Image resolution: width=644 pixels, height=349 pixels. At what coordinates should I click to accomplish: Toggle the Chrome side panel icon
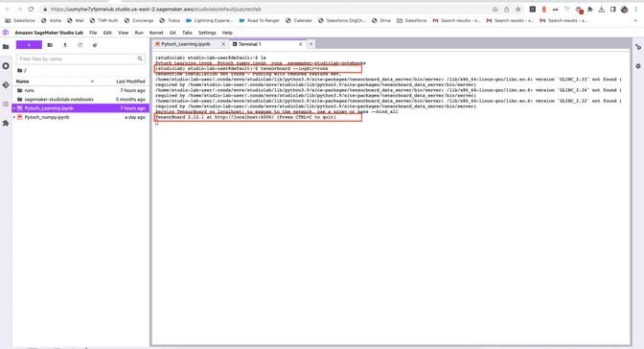point(612,9)
